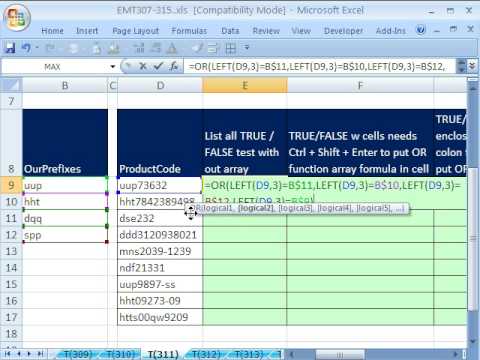The width and height of the screenshot is (480, 360).
Task: Save the workbook from Quick Access Toolbar
Action: click(10, 48)
